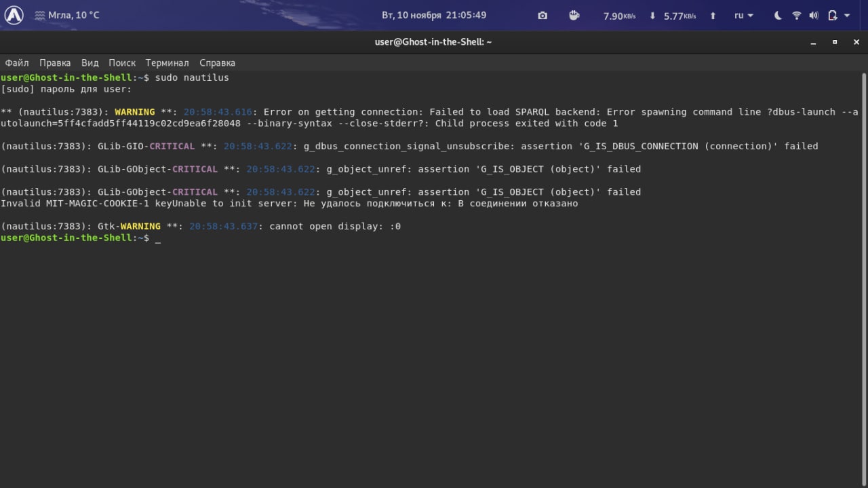The height and width of the screenshot is (488, 868).
Task: Open the Файл menu
Action: click(17, 62)
